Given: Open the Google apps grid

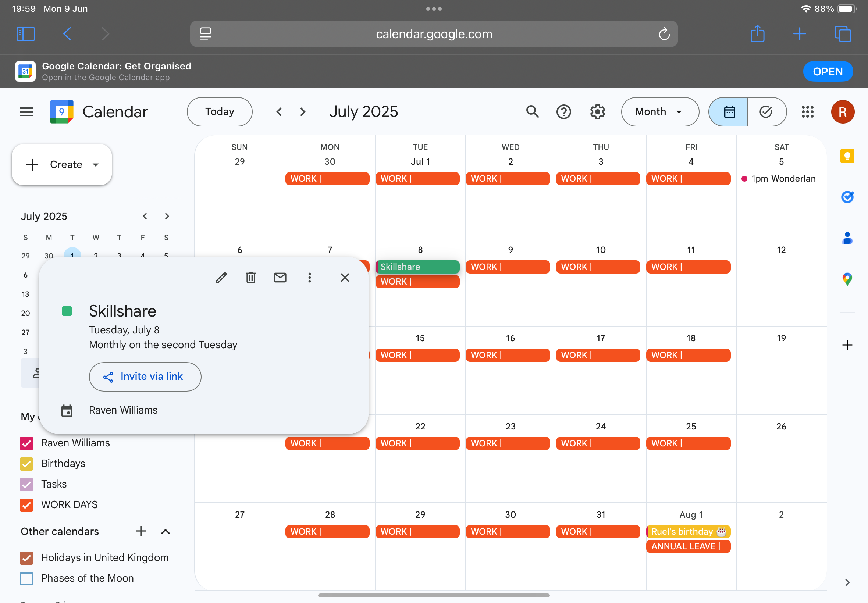Looking at the screenshot, I should [x=807, y=112].
